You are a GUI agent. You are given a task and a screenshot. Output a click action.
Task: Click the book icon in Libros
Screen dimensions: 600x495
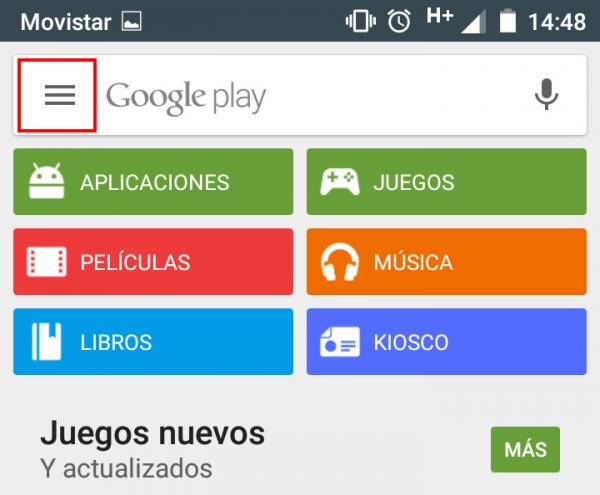(46, 342)
